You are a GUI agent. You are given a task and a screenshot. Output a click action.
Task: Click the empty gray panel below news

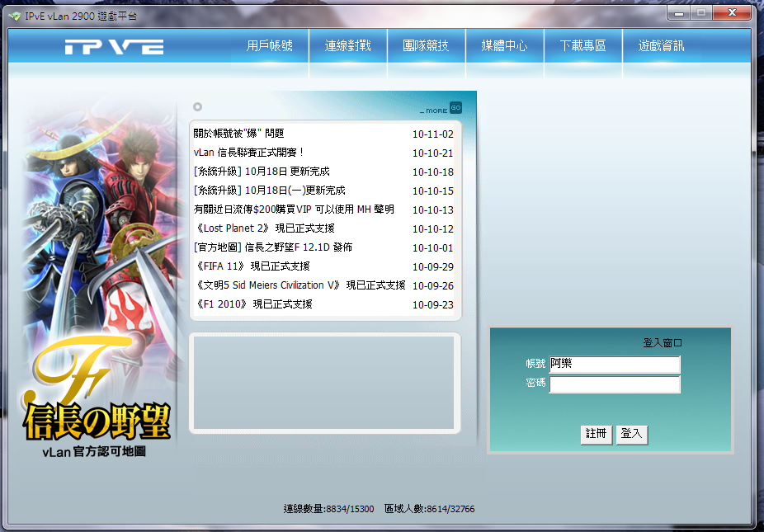point(324,383)
